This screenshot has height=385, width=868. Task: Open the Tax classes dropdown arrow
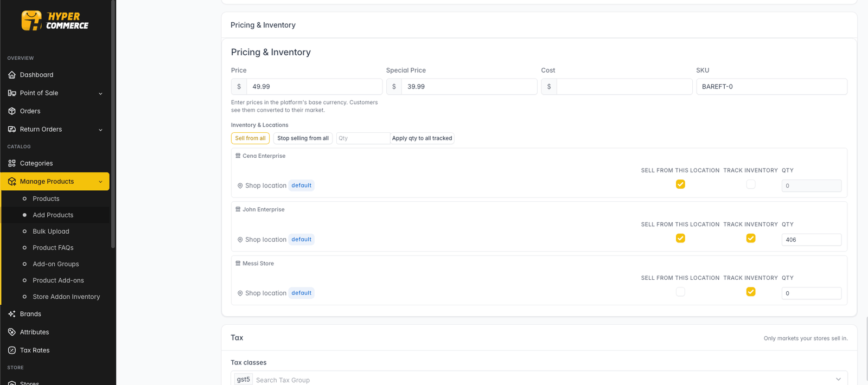point(838,379)
